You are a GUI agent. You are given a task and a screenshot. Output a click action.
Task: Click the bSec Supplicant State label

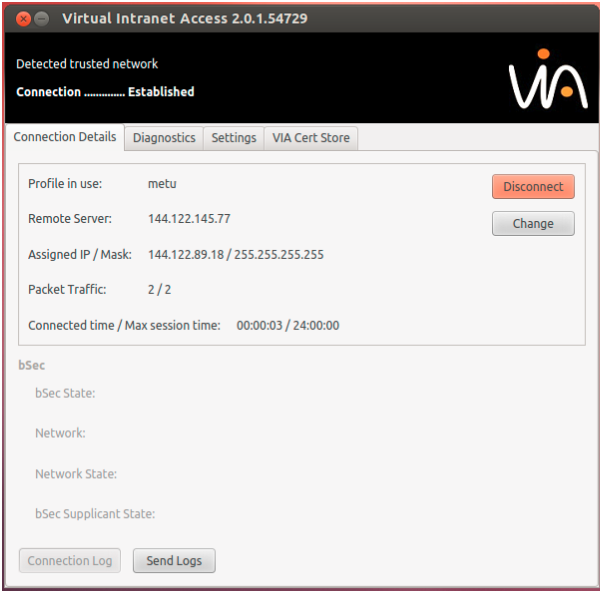coord(95,514)
